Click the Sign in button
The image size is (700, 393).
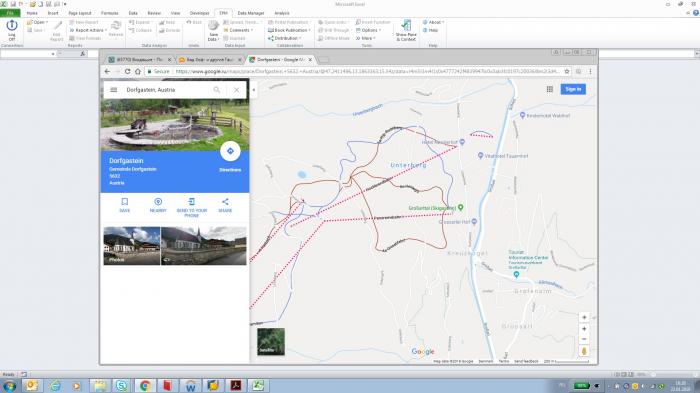[x=573, y=89]
